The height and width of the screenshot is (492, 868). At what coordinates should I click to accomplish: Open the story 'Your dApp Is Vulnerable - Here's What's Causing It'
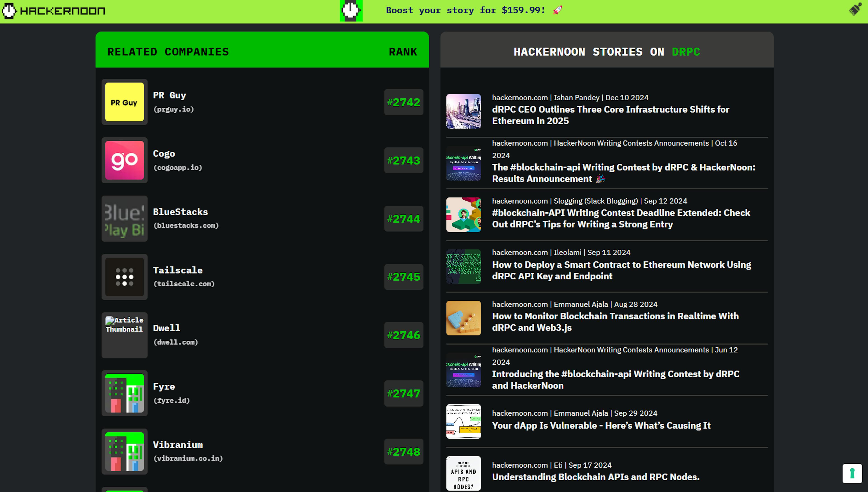tap(601, 425)
